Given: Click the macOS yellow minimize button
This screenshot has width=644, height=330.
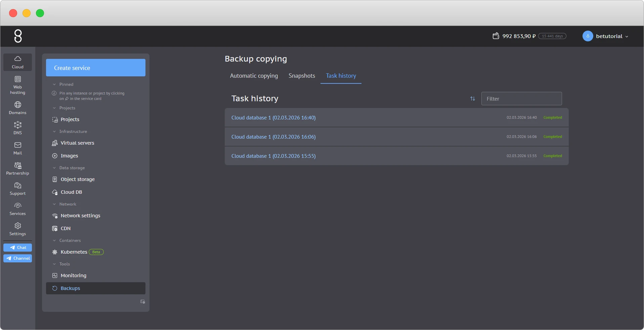Looking at the screenshot, I should [x=27, y=13].
